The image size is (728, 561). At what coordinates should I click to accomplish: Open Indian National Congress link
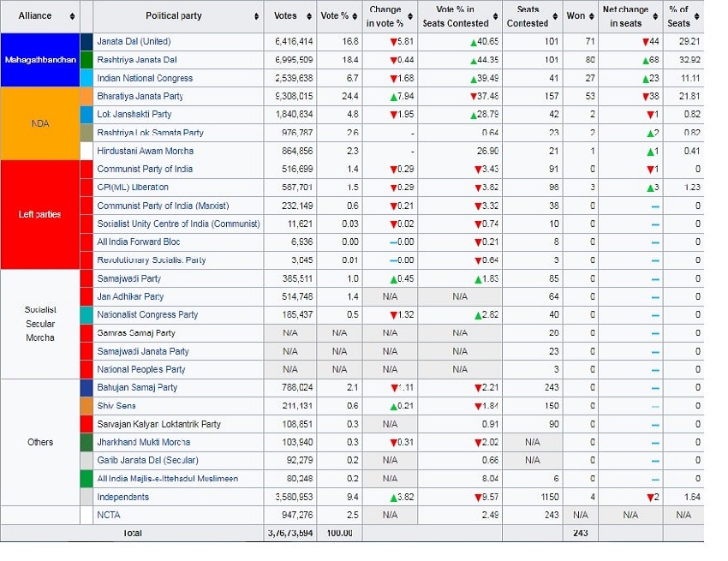(x=145, y=78)
